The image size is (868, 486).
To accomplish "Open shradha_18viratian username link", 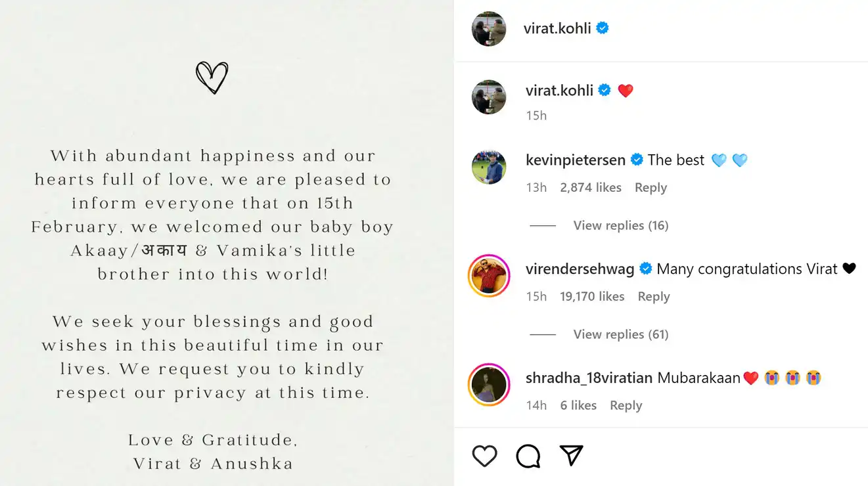I will [589, 378].
